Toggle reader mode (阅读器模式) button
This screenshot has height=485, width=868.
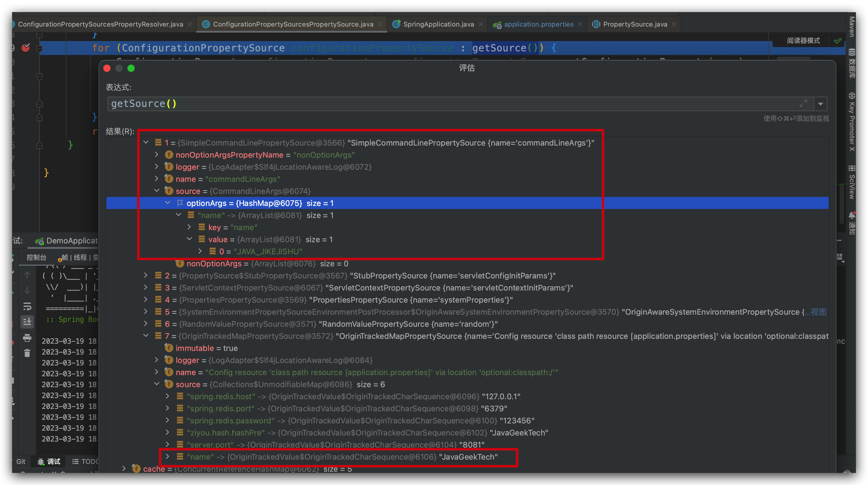pyautogui.click(x=803, y=41)
